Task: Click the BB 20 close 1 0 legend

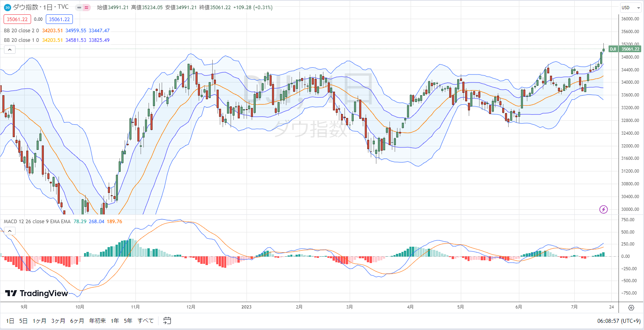Action: 22,40
